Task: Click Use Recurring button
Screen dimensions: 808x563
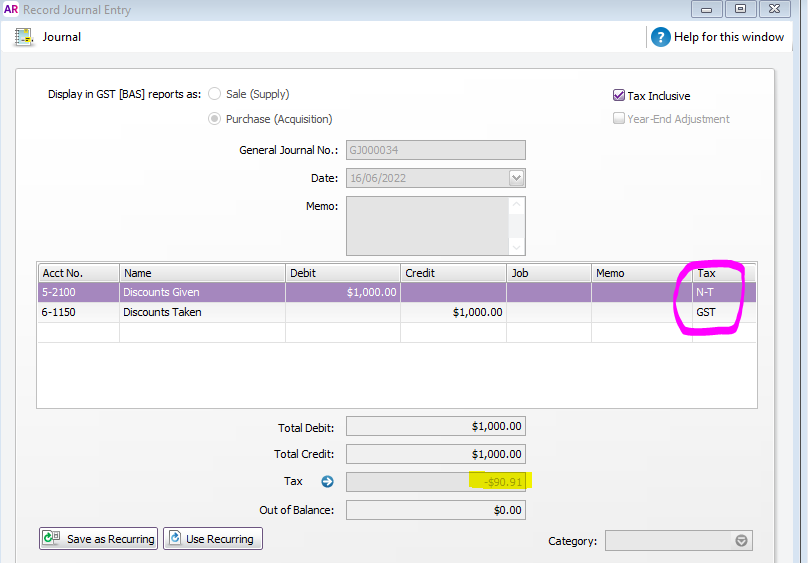Action: [212, 539]
